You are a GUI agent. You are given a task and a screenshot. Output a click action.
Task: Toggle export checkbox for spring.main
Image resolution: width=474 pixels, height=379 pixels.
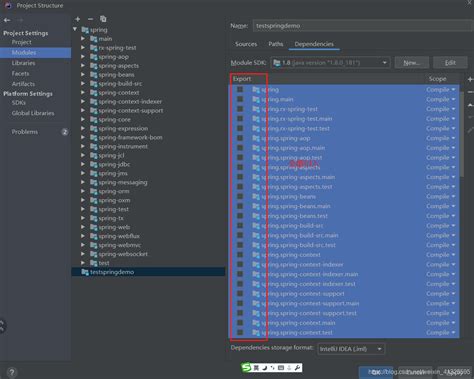tap(240, 99)
